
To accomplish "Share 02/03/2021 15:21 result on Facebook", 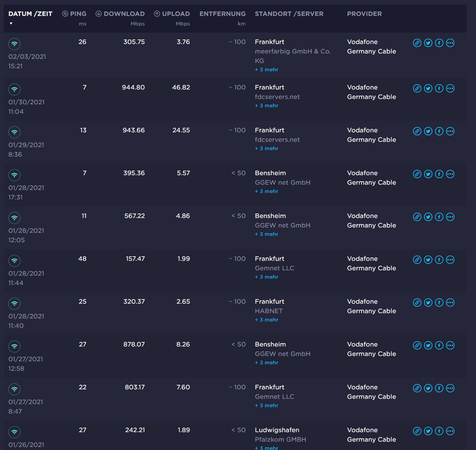I will pos(439,43).
